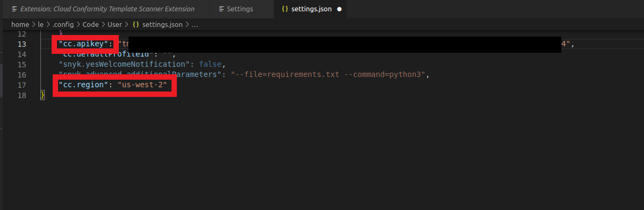Click line number 12 in gutter

(22, 34)
